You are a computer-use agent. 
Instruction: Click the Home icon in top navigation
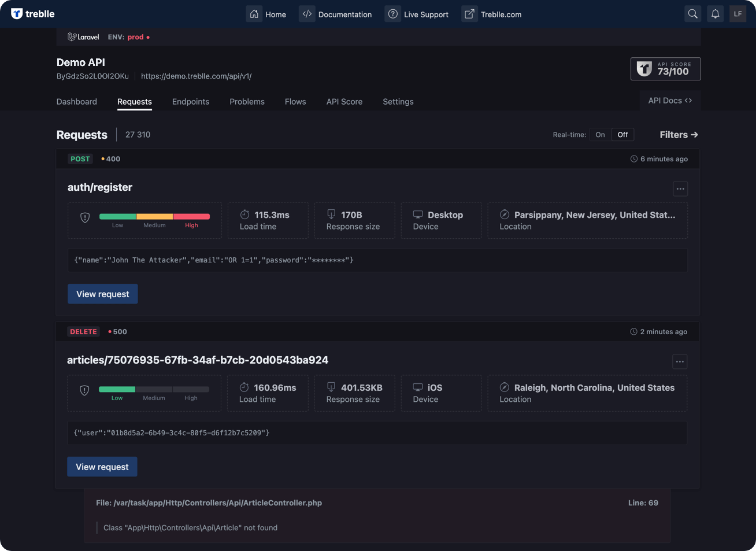(254, 13)
